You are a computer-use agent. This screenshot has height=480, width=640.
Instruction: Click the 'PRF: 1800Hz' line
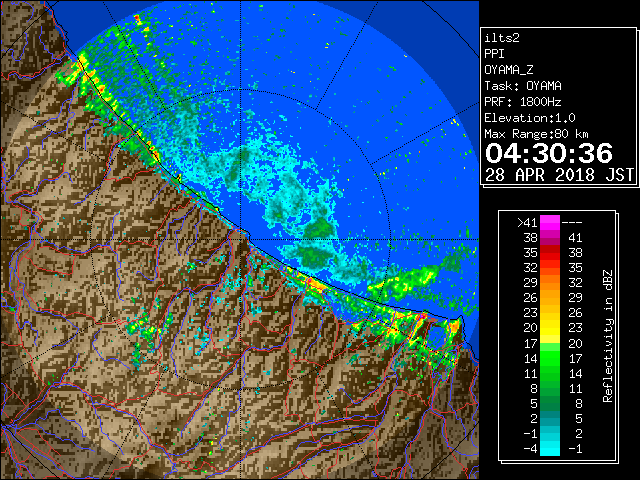(x=523, y=102)
